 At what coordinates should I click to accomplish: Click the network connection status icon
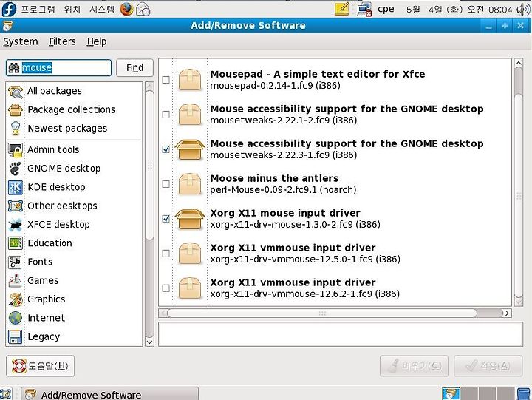pyautogui.click(x=364, y=9)
